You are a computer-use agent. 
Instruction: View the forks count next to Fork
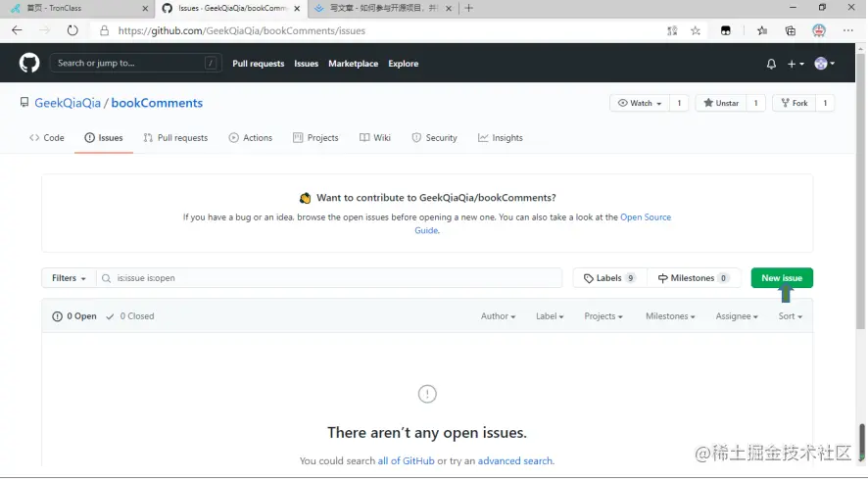coord(825,103)
